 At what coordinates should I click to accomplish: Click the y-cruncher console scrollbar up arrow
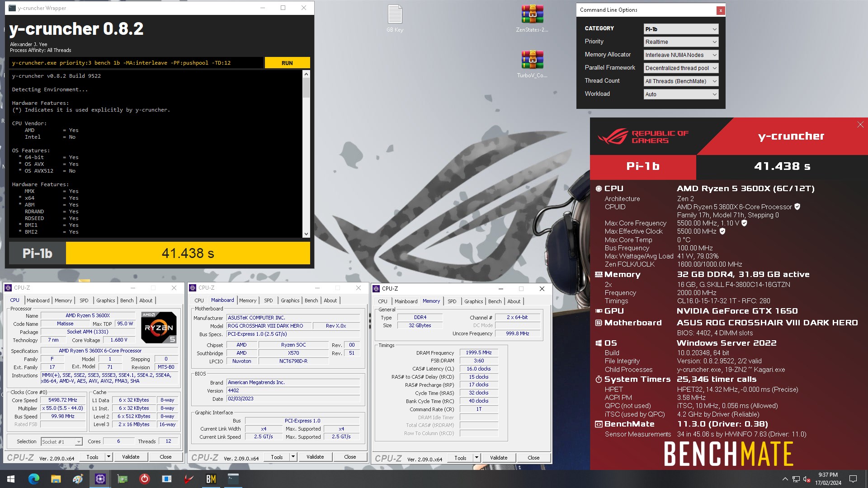click(306, 74)
